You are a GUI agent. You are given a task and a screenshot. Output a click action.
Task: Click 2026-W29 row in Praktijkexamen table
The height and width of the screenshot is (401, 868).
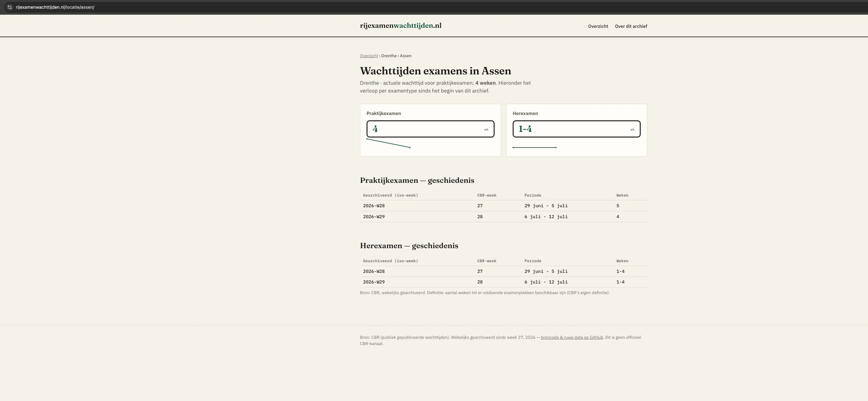pyautogui.click(x=503, y=217)
